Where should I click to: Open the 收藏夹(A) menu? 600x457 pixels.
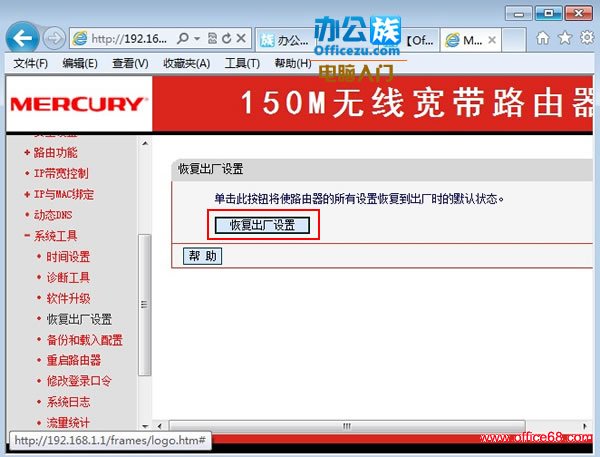coord(186,63)
